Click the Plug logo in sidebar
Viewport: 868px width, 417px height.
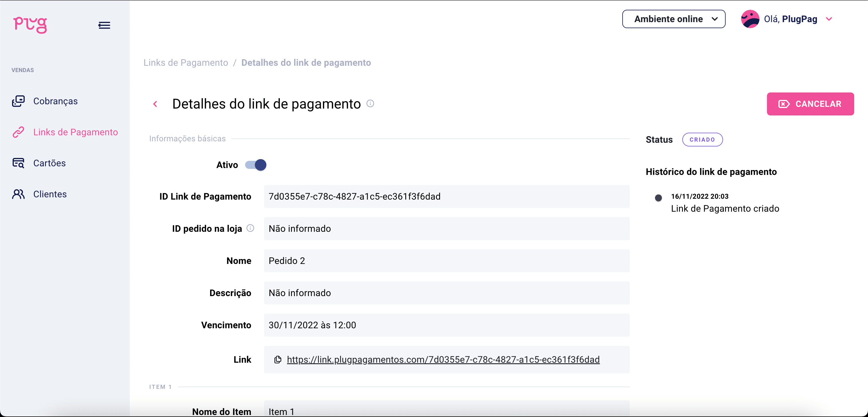(x=30, y=25)
